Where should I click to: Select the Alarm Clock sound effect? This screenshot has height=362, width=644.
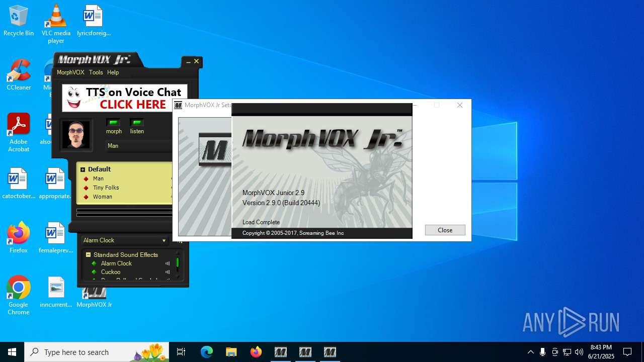116,263
